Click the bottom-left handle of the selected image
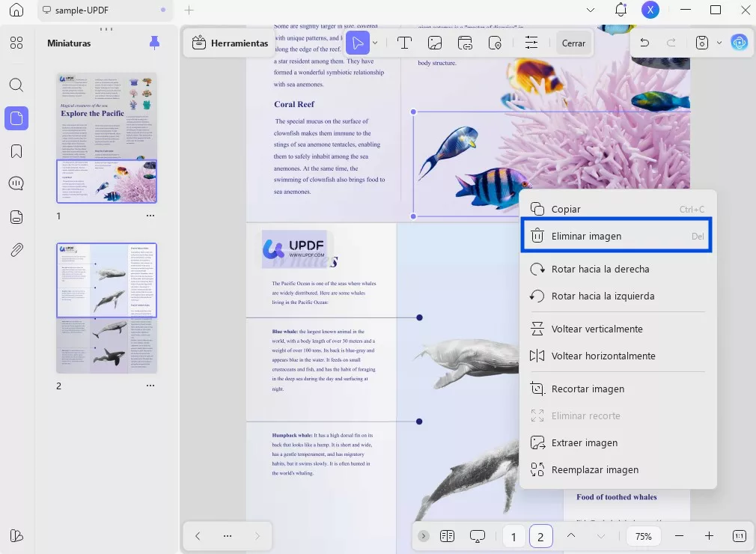 tap(413, 216)
